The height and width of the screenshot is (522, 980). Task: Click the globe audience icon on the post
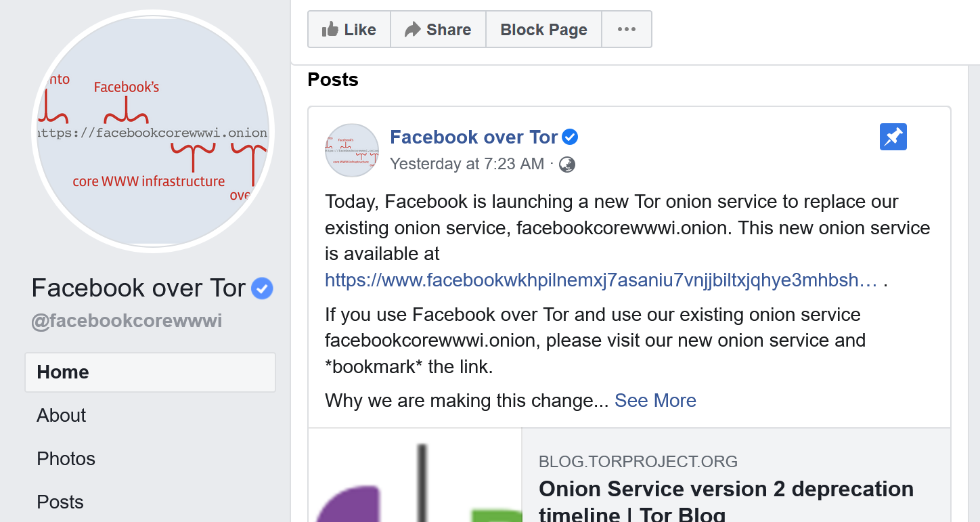click(566, 165)
